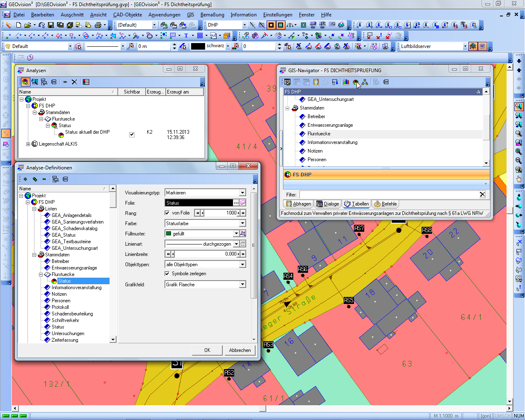Click the monitor icon right of Luftbildserver

[482, 46]
